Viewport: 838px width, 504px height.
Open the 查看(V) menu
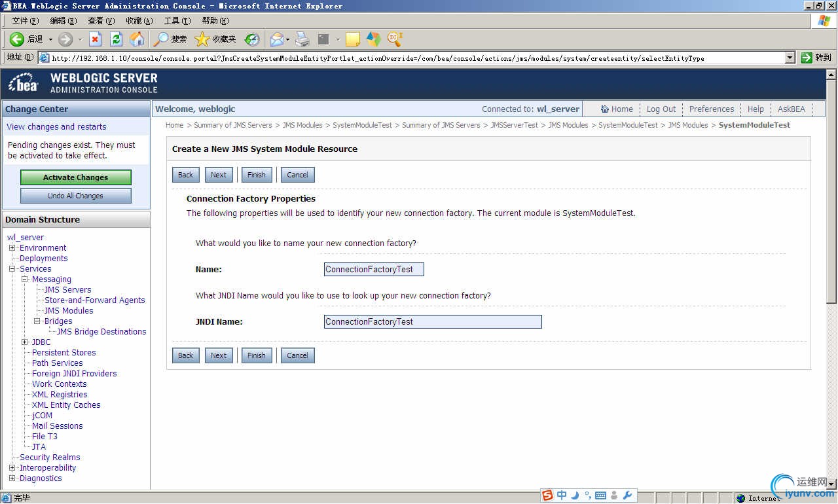(x=101, y=21)
